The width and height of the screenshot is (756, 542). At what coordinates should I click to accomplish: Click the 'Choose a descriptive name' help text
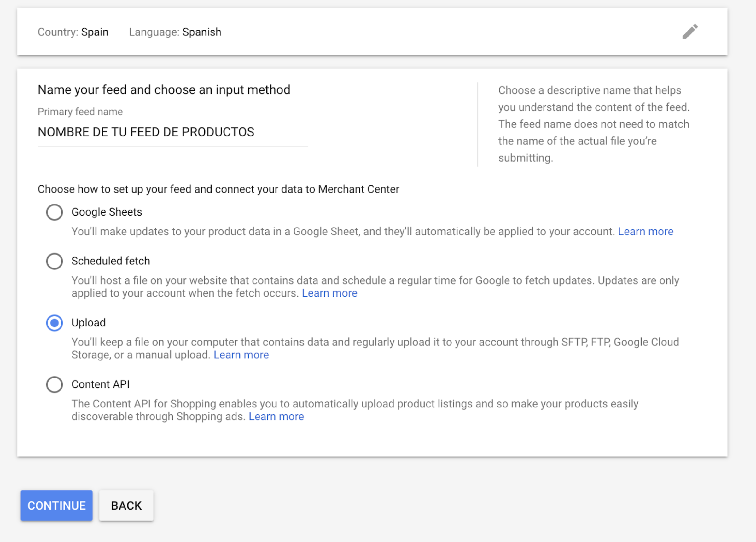[594, 124]
